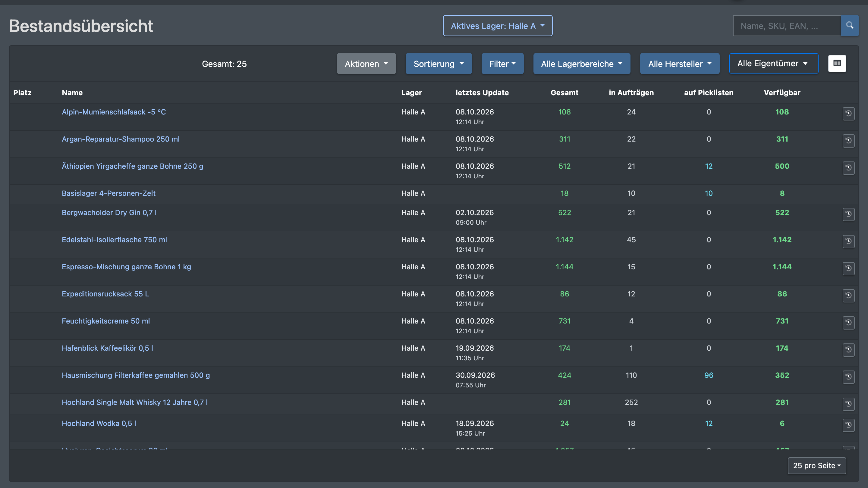Screen dimensions: 868x488
Task: Click picklist count 10 for Basislager Zelt
Action: pyautogui.click(x=709, y=193)
